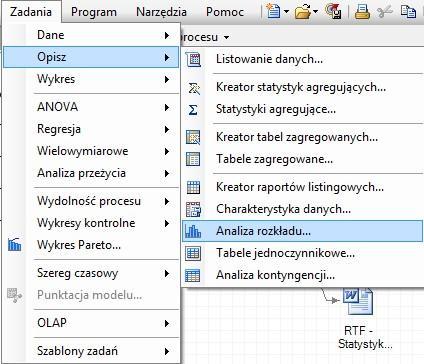Open the Wydolność procesu menu entry
The image size is (424, 364).
pos(91,201)
